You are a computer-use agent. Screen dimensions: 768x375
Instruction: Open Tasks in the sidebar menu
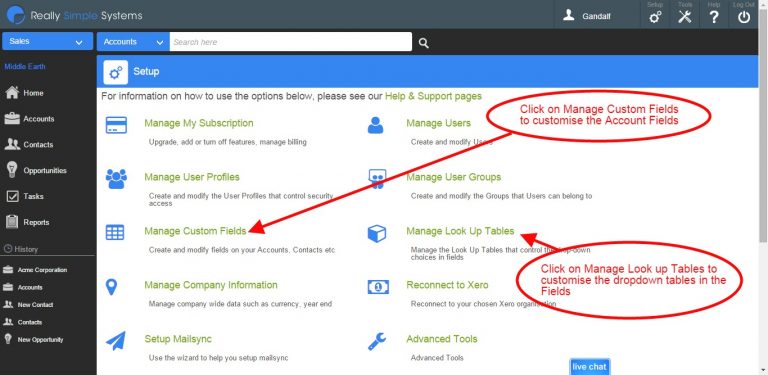(33, 196)
